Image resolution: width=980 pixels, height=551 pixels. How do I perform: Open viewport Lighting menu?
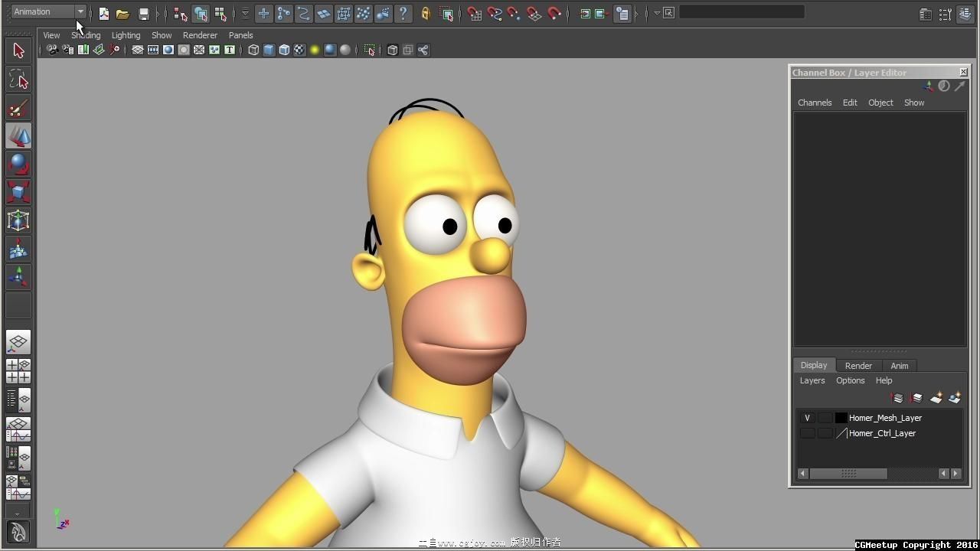tap(126, 35)
